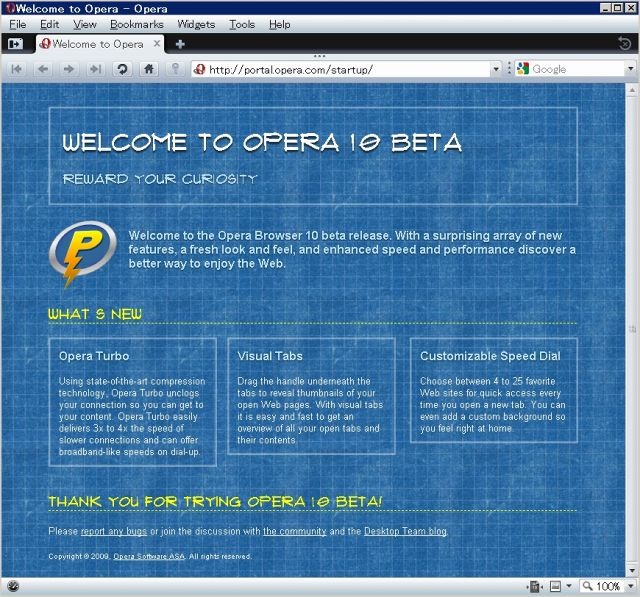Click the Opera site icon in address bar
Screen dimensions: 640x597
(x=200, y=69)
